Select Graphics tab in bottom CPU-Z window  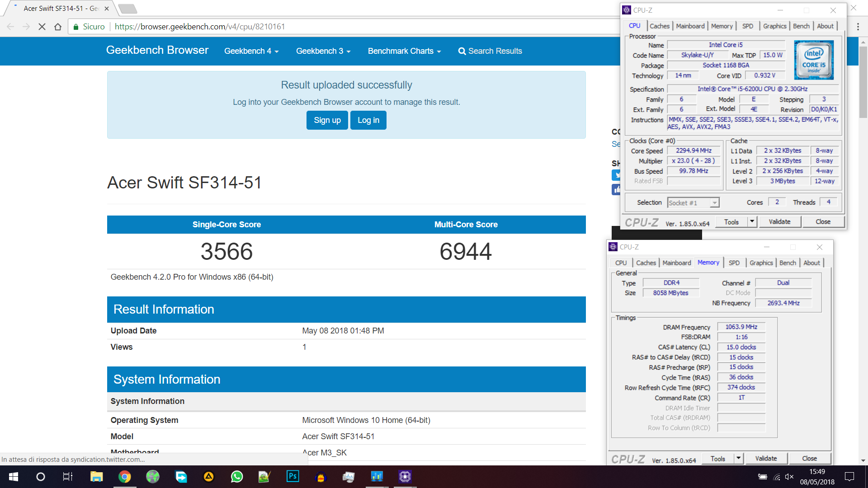click(x=761, y=263)
